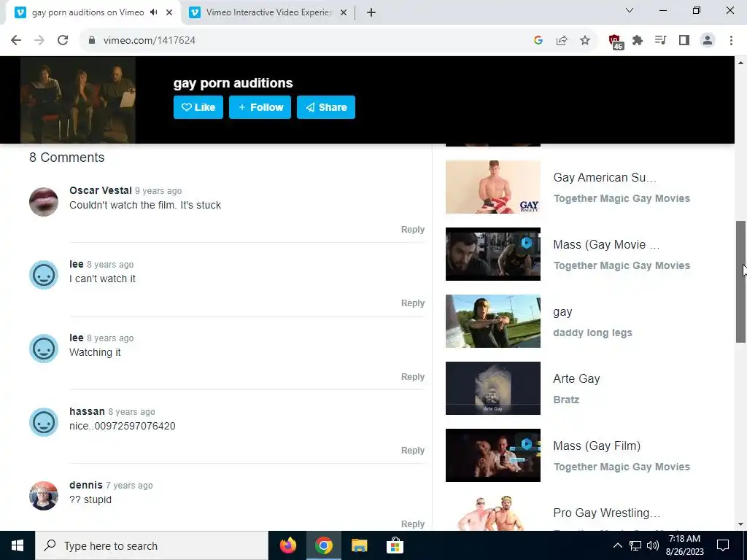The image size is (747, 560).
Task: Click the scrollbar up arrow
Action: 740,63
